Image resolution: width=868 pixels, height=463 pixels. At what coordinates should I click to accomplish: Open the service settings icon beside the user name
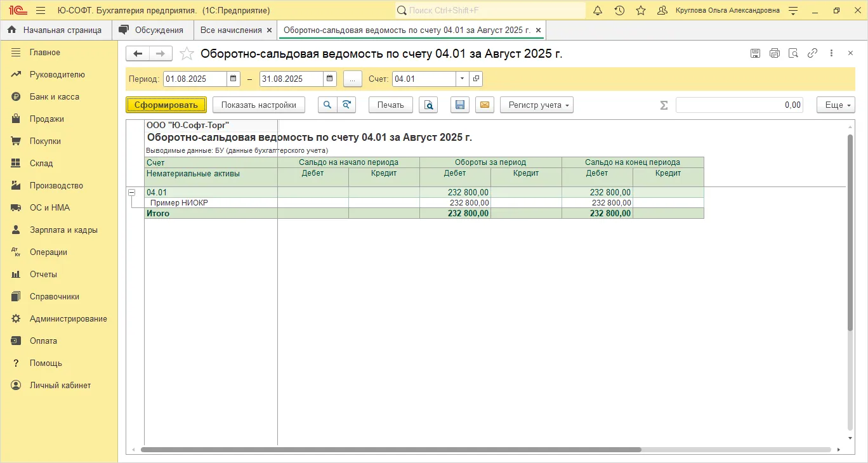pos(793,11)
